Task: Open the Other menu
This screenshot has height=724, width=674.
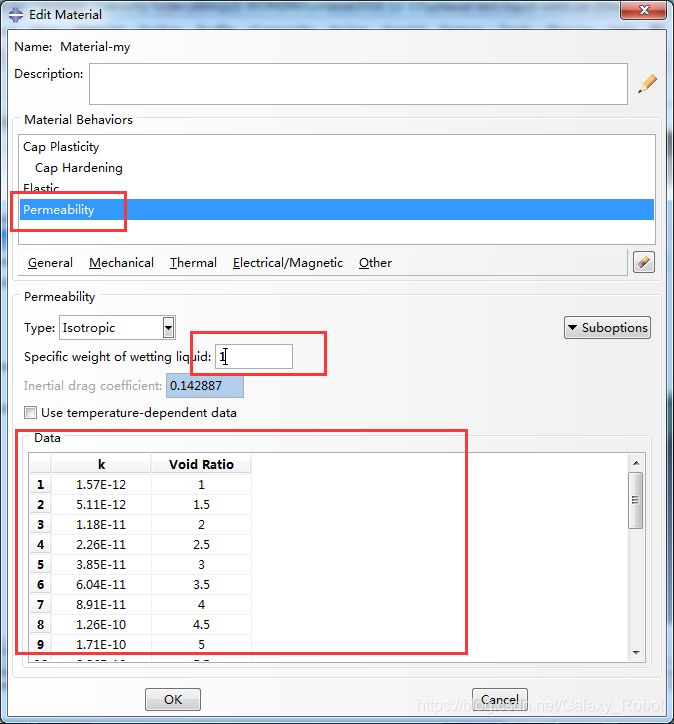Action: coord(375,263)
